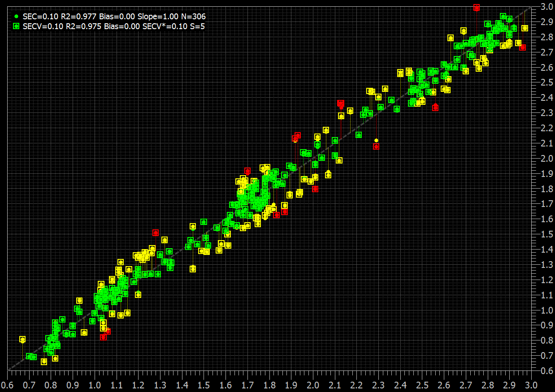
Task: Select the red outlier point at the top edge
Action: point(477,8)
